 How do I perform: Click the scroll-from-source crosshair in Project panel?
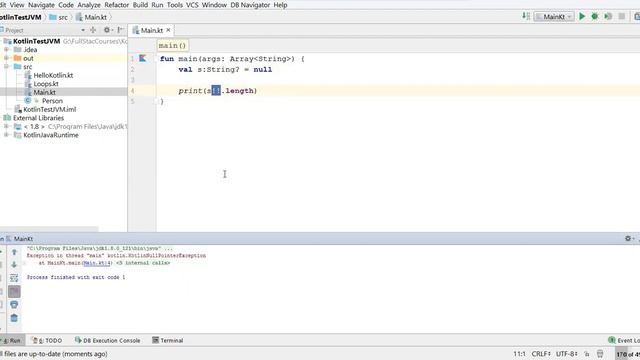93,30
